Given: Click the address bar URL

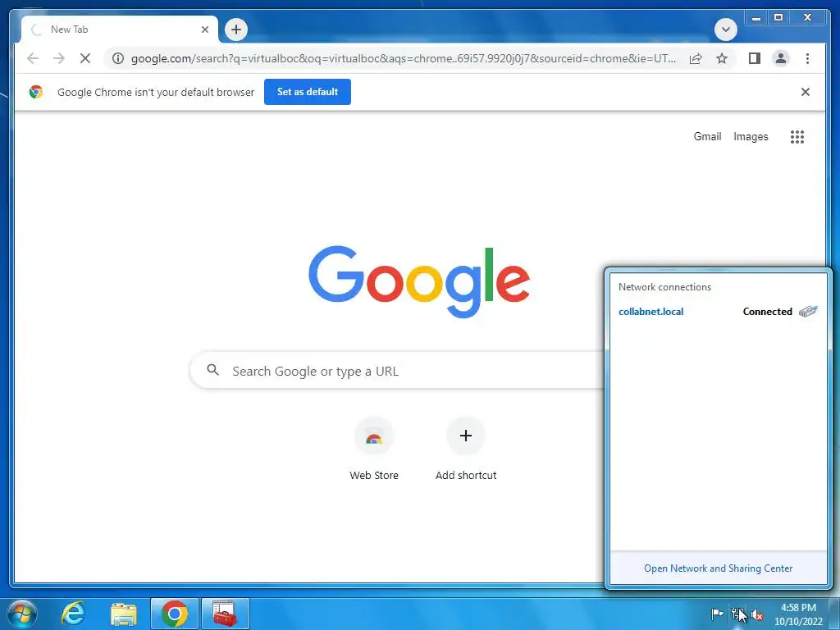Looking at the screenshot, I should click(x=404, y=58).
